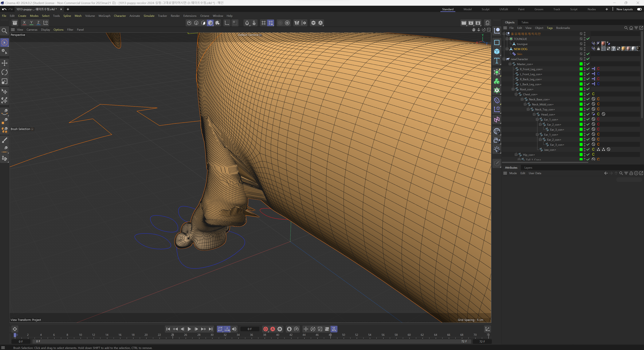644x350 pixels.
Task: Click the green layer swatch of Jaw_con+
Action: pyautogui.click(x=581, y=150)
